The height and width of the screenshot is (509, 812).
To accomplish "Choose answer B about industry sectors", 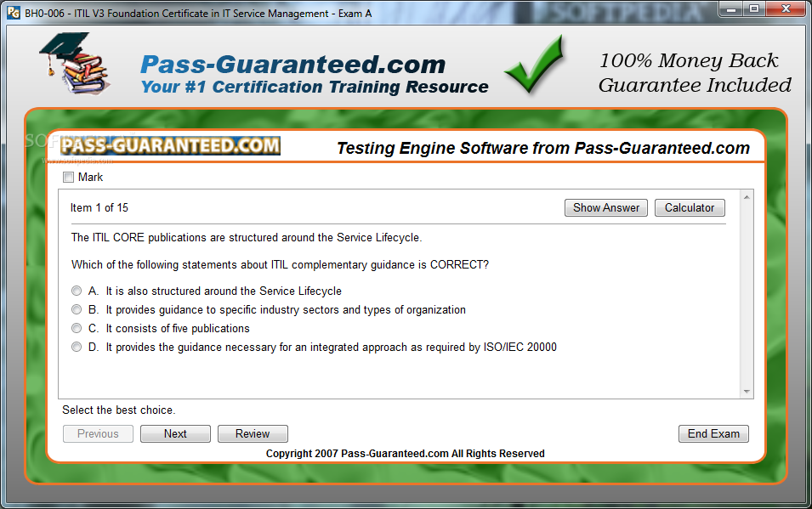I will tap(77, 309).
